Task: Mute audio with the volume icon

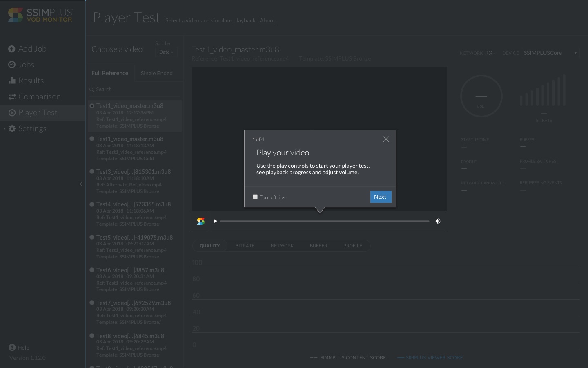Action: click(438, 221)
